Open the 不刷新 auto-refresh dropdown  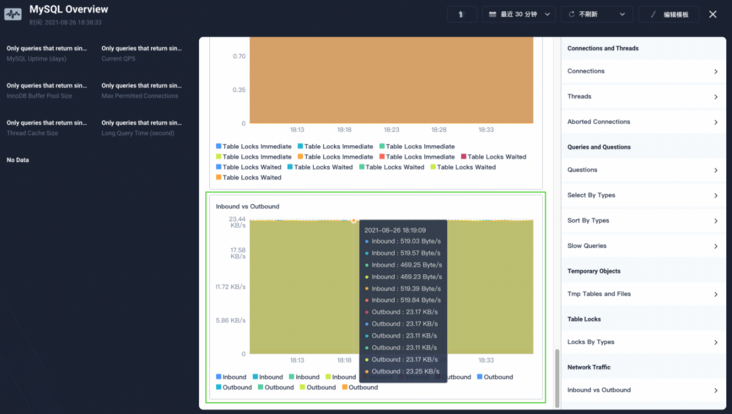pyautogui.click(x=597, y=15)
